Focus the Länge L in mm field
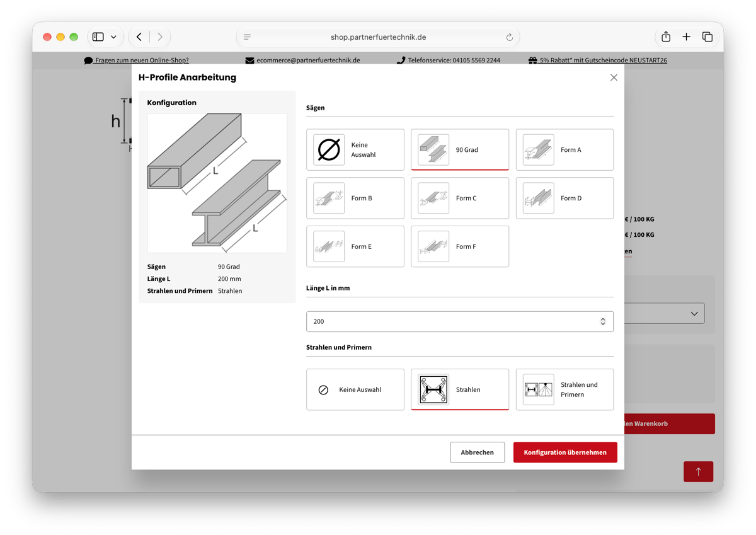The width and height of the screenshot is (756, 535). (x=460, y=321)
